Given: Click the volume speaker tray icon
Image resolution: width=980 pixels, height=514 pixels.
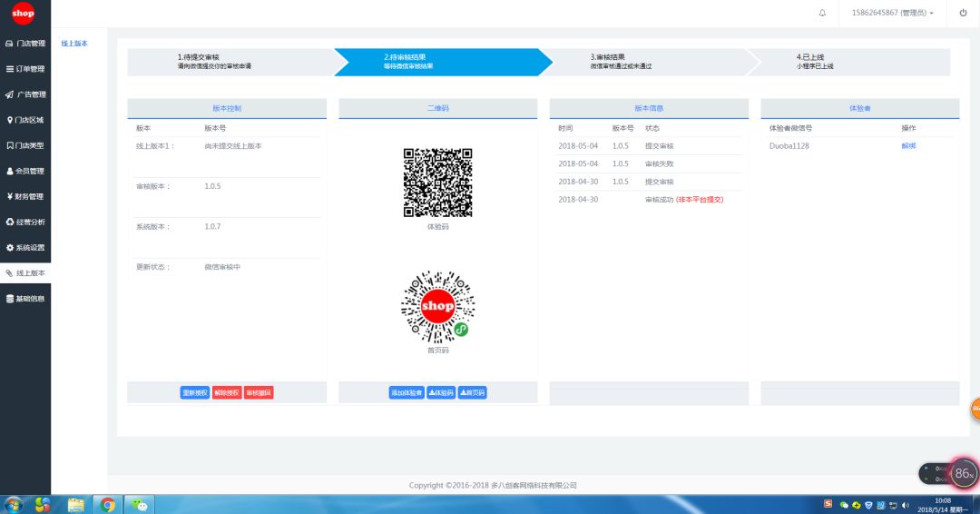Looking at the screenshot, I should coord(906,505).
